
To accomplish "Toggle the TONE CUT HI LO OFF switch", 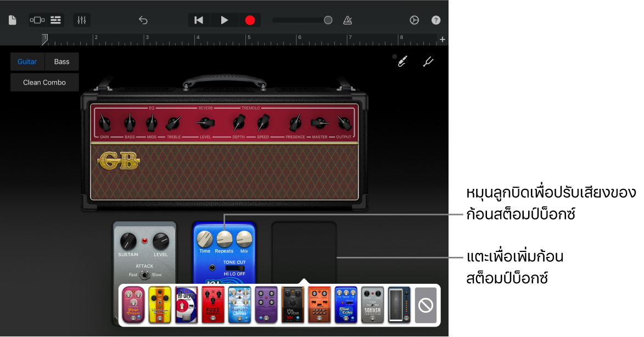I will (234, 268).
